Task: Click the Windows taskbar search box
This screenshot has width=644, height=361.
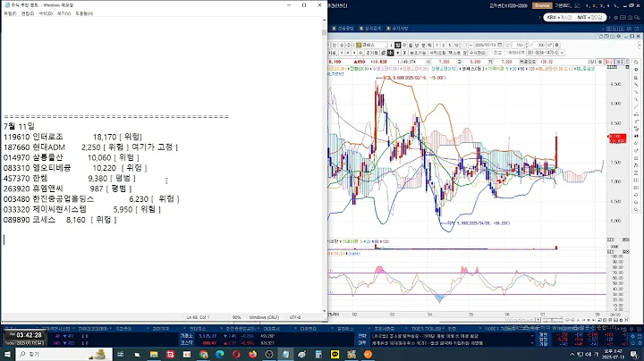Action: tap(64, 354)
